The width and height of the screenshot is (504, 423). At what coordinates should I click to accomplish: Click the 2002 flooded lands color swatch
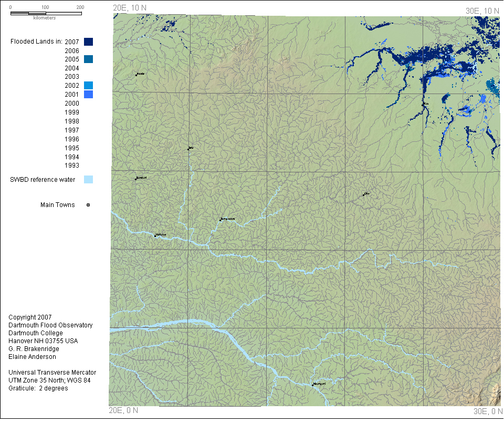coord(88,85)
